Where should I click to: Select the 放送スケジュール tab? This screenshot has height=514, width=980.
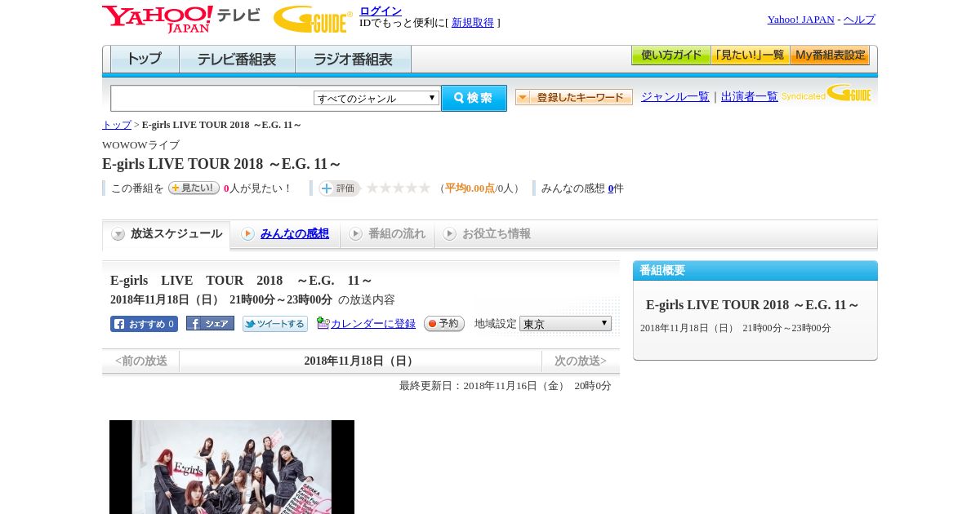167,234
